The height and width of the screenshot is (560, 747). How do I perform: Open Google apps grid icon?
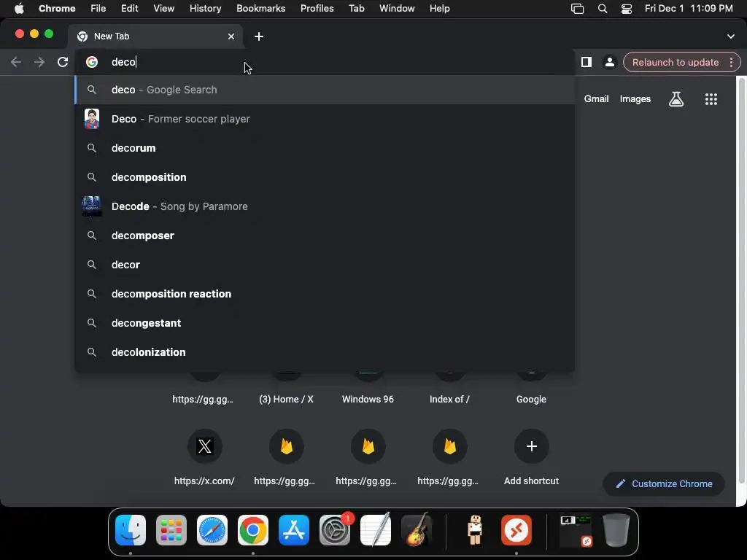point(711,99)
